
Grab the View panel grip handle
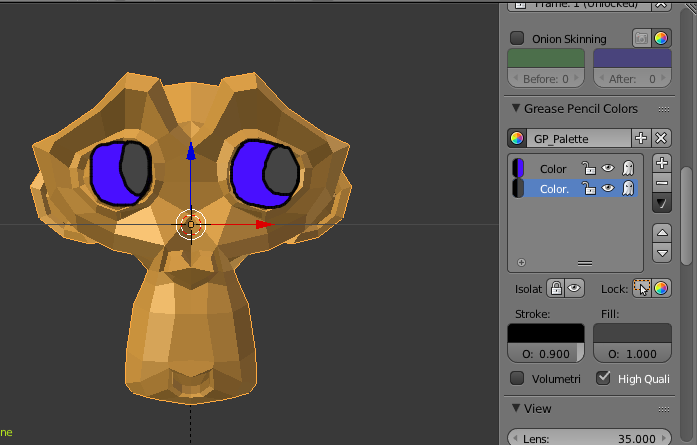coord(664,409)
